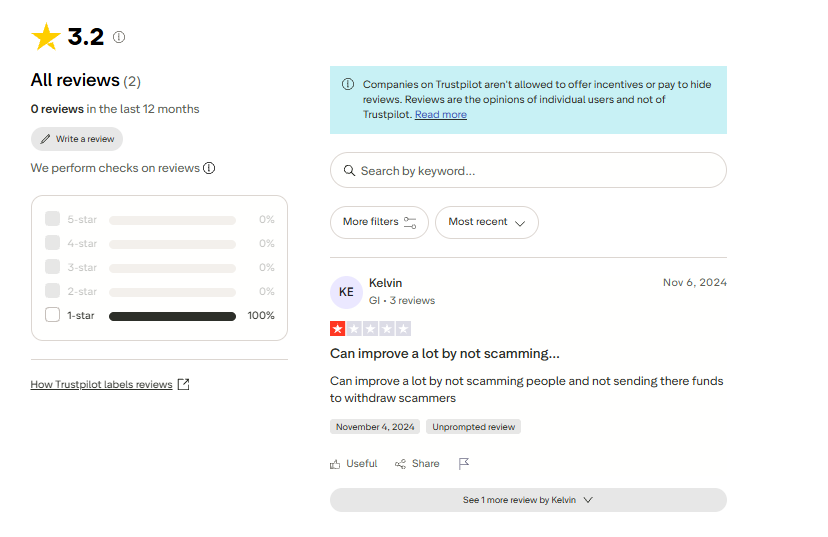828x537 pixels.
Task: Click the yellow star rating icon
Action: 46,36
